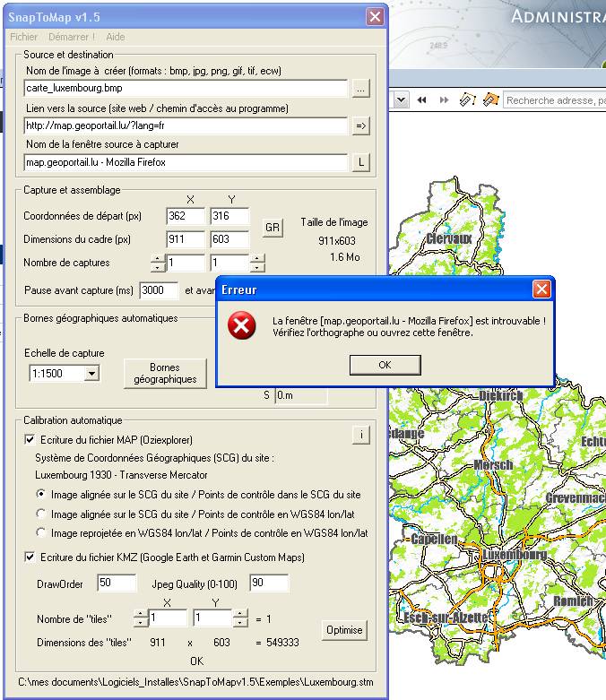606x700 pixels.
Task: Click the Y captures count field
Action: [229, 263]
